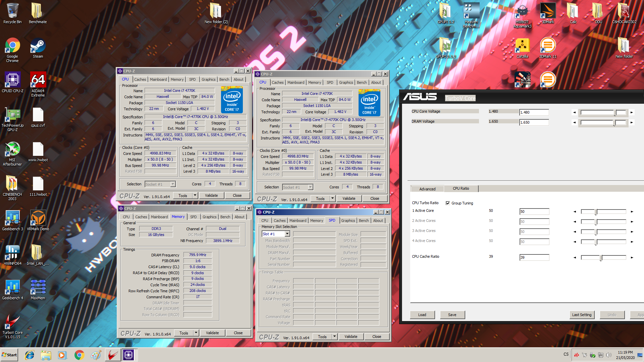
Task: Launch the AIDA64 Extreme desktop icon
Action: pyautogui.click(x=38, y=84)
